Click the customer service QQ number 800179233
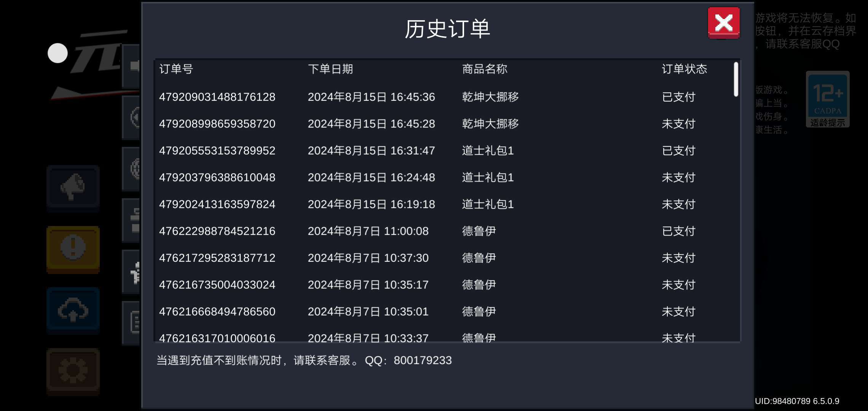Image resolution: width=868 pixels, height=411 pixels. point(423,360)
